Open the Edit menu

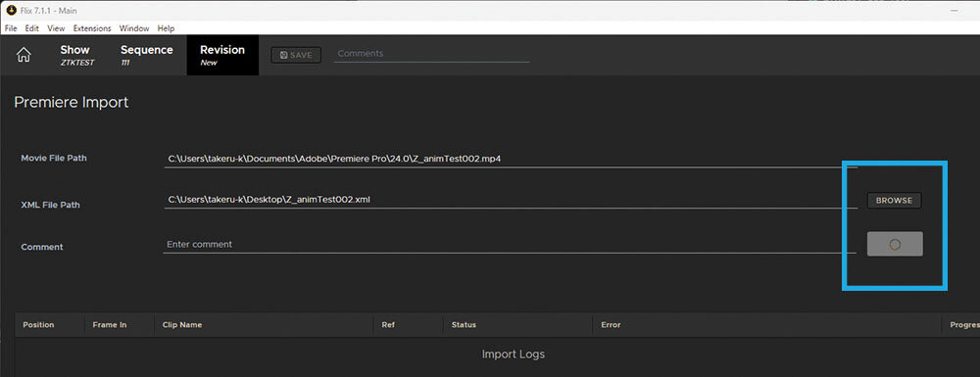point(32,28)
